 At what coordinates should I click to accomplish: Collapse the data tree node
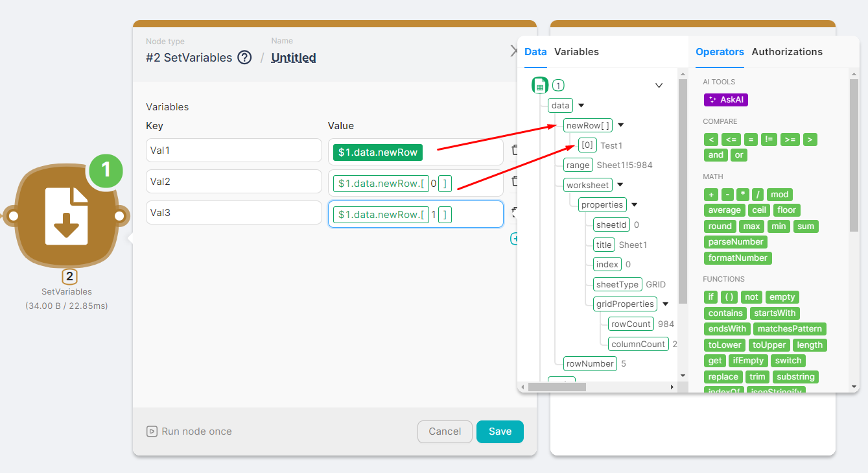581,106
